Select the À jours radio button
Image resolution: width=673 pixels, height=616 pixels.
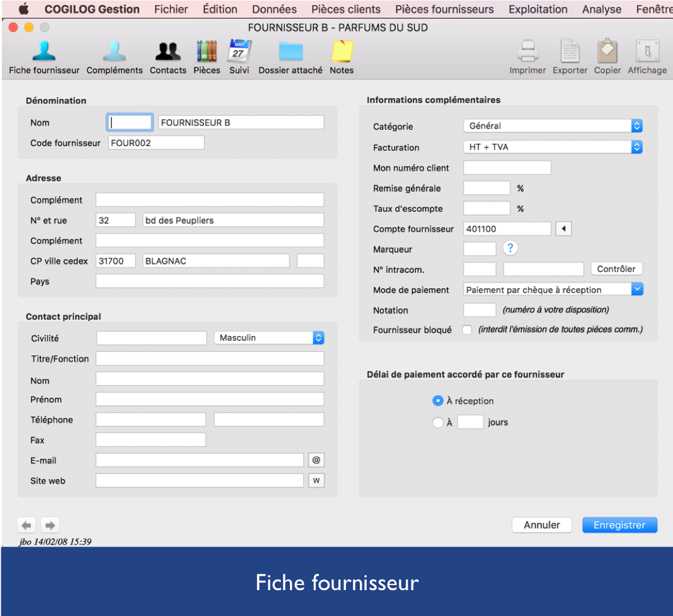click(x=437, y=422)
